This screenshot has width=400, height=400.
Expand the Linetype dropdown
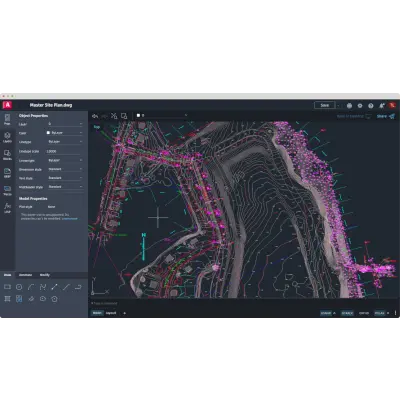coord(65,142)
